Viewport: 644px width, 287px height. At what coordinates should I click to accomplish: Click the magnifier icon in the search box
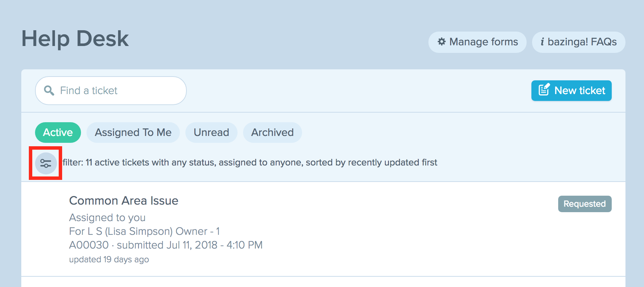pos(49,91)
